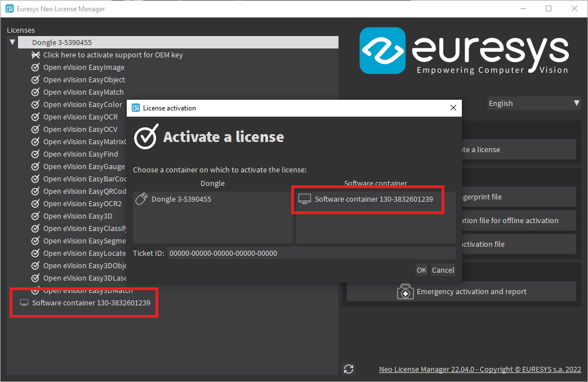Select the Emergency activation briefcase icon
The height and width of the screenshot is (382, 588).
(x=406, y=291)
